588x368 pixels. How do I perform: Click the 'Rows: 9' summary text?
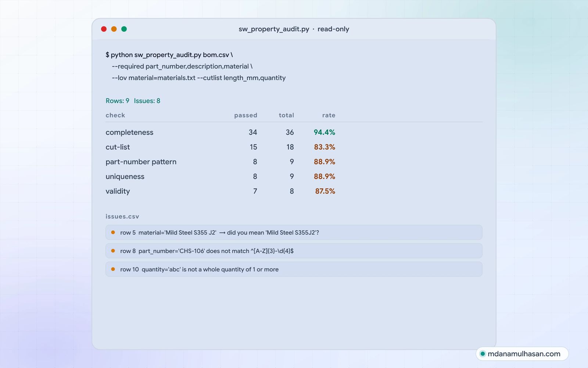[117, 101]
